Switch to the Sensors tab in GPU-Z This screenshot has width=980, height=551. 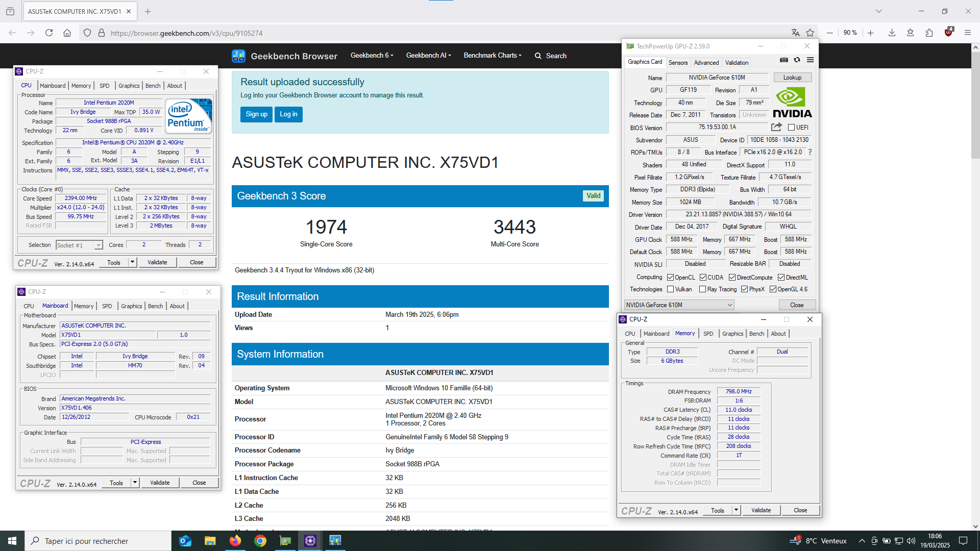[678, 63]
